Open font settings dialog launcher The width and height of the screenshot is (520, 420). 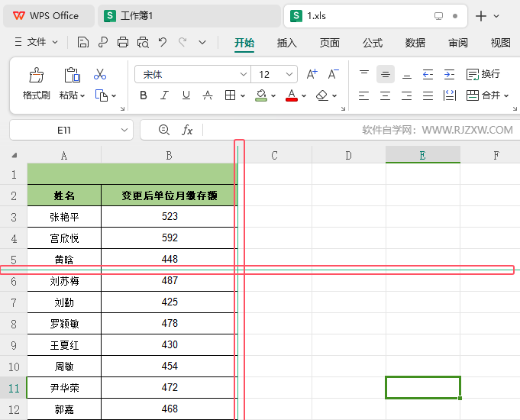(344, 108)
